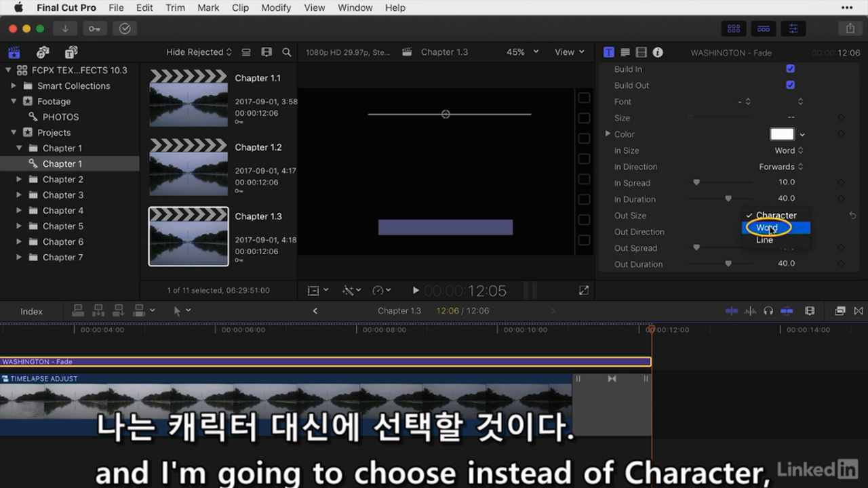
Task: Show Libraries sidebar clapper icon
Action: [x=14, y=52]
